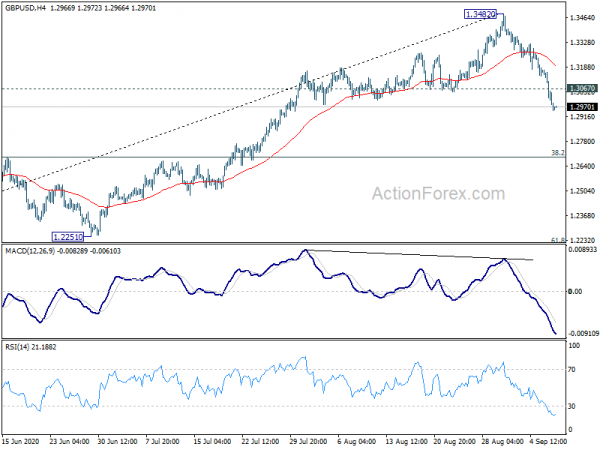
Task: Click the 28 Aug 04:00 date label
Action: coord(503,442)
